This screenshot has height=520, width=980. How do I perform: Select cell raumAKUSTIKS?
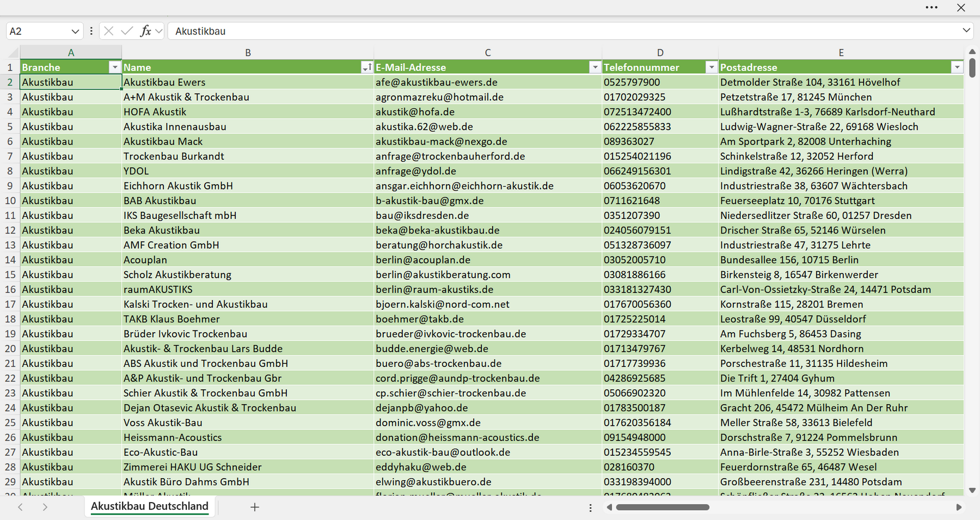tap(248, 289)
